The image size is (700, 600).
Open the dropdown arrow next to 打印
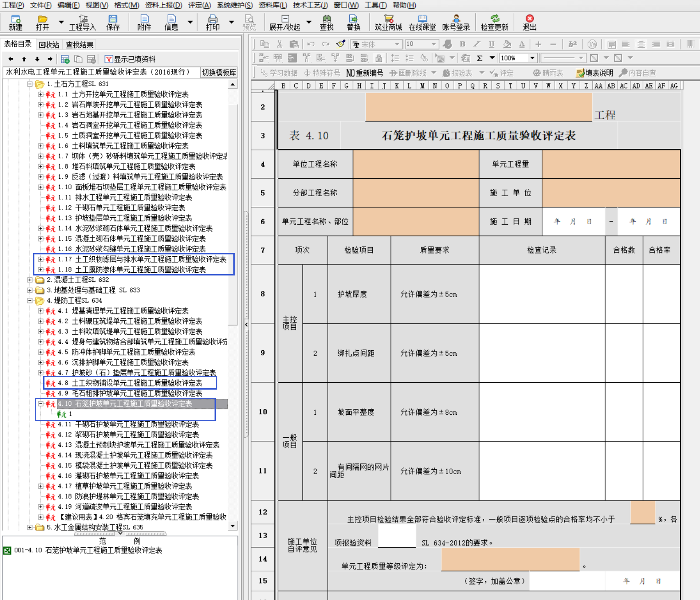pyautogui.click(x=231, y=22)
